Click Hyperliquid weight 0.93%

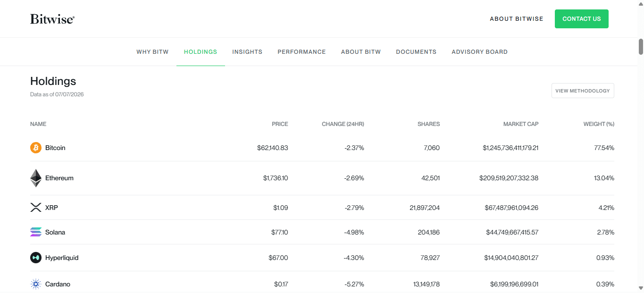[x=605, y=258]
